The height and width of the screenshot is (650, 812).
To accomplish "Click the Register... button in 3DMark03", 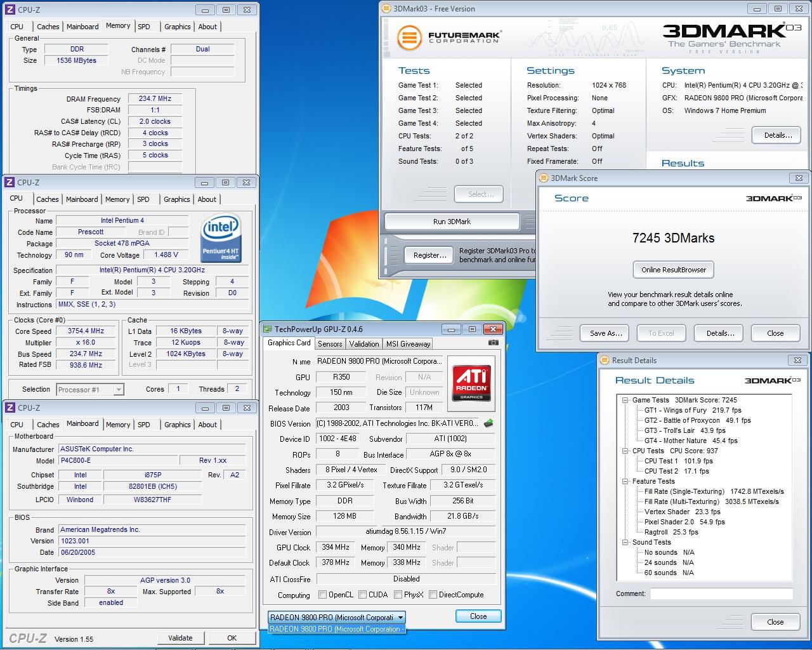I will click(429, 255).
